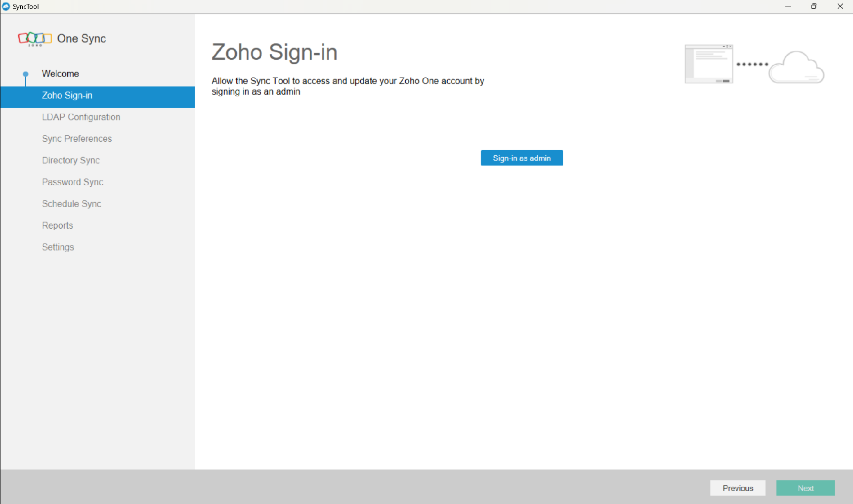Click the Zoho One Sync logo
Screen dimensions: 853x504
[x=35, y=39]
